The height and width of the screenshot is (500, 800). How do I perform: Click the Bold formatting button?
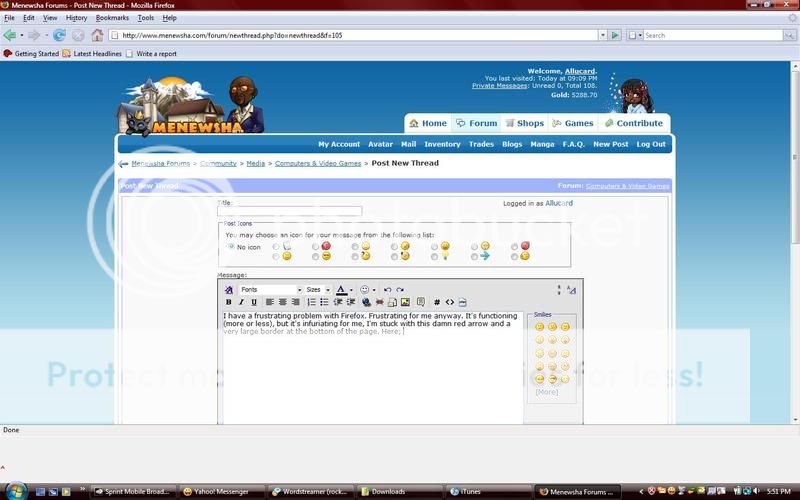[229, 302]
